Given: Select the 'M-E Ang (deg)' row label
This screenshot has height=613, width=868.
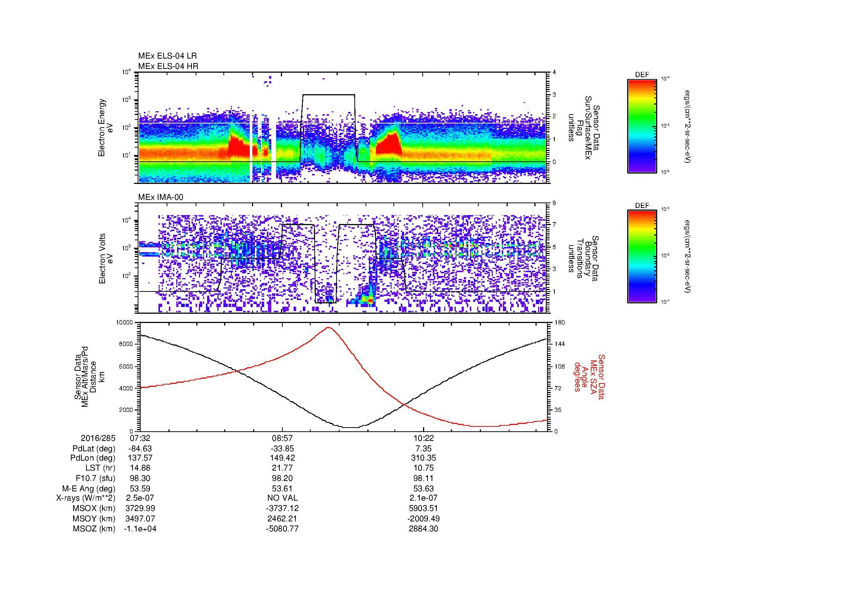Looking at the screenshot, I should [x=88, y=489].
